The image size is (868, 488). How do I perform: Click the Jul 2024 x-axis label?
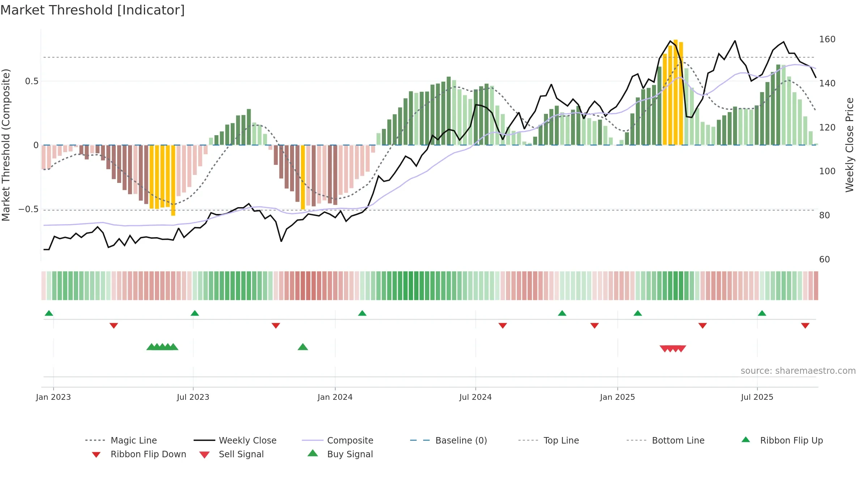(x=476, y=397)
